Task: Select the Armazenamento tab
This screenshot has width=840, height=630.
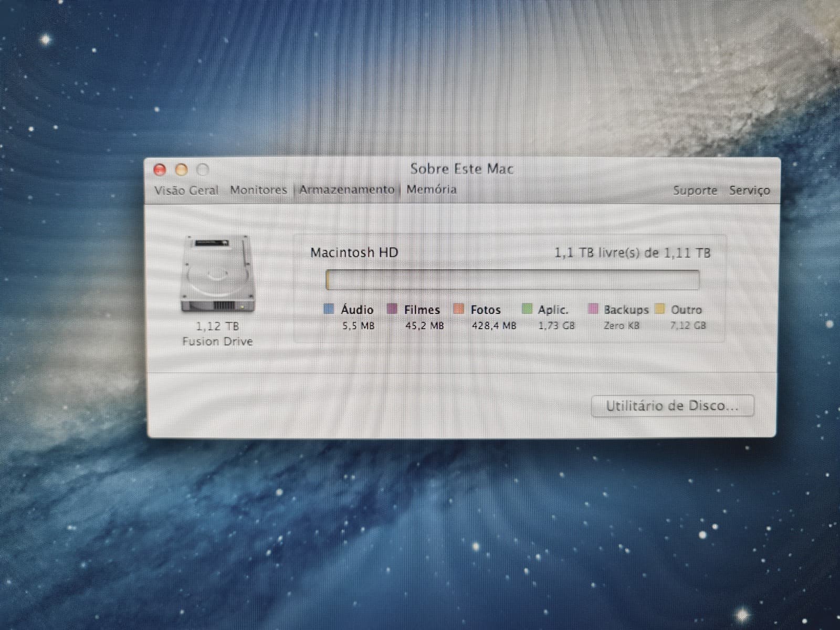Action: (347, 190)
